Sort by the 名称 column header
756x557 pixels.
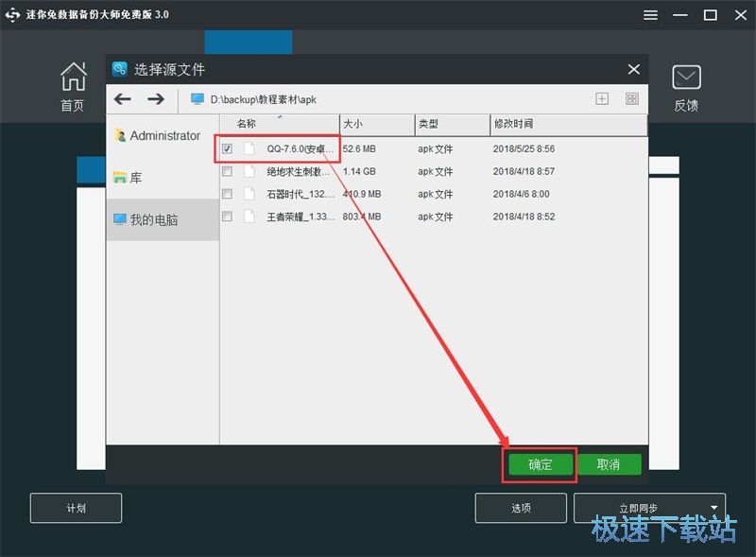coord(280,125)
